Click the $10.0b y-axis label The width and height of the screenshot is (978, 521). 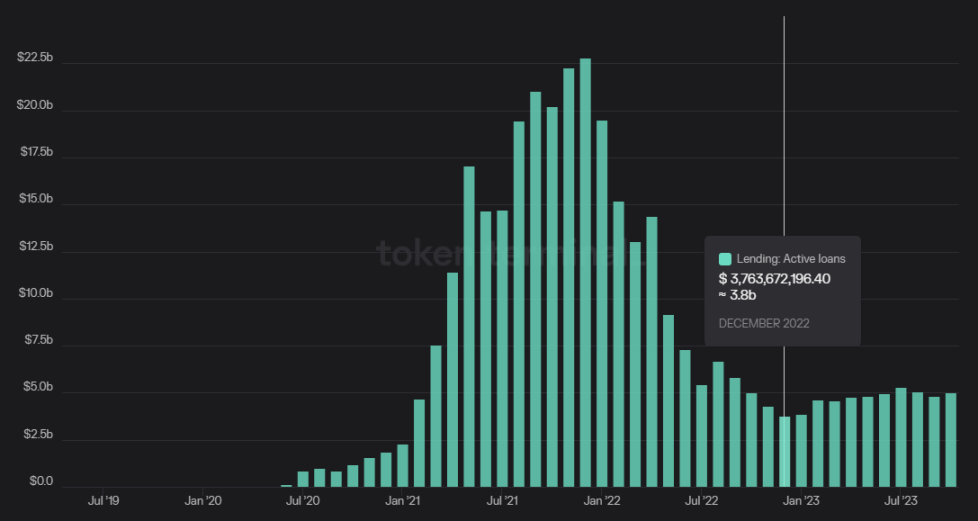click(x=35, y=293)
